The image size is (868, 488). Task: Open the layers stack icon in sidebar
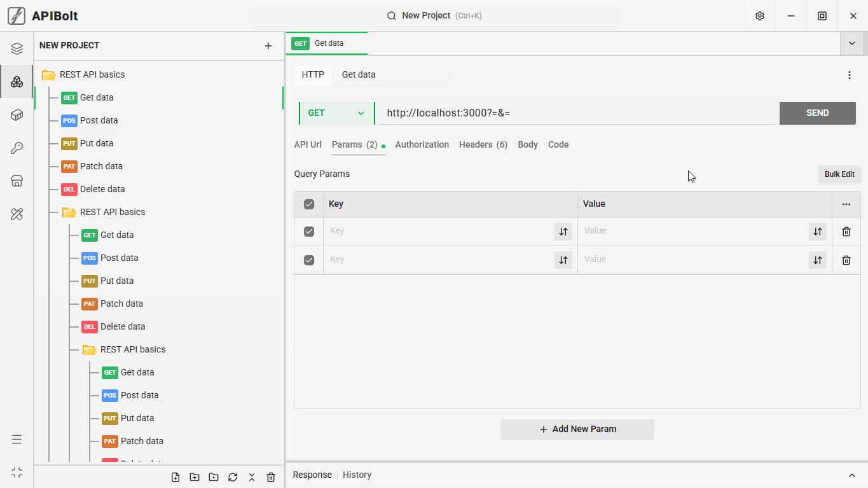[x=17, y=49]
